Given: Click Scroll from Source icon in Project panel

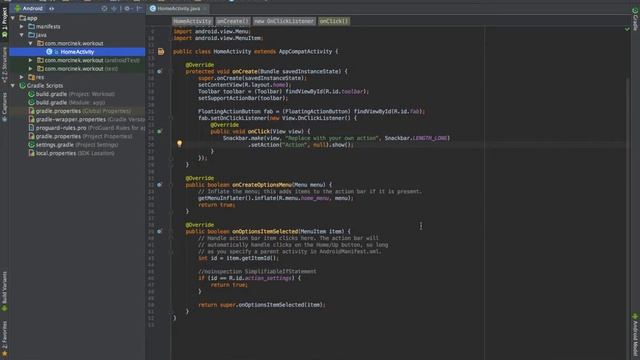Looking at the screenshot, I should [x=104, y=8].
